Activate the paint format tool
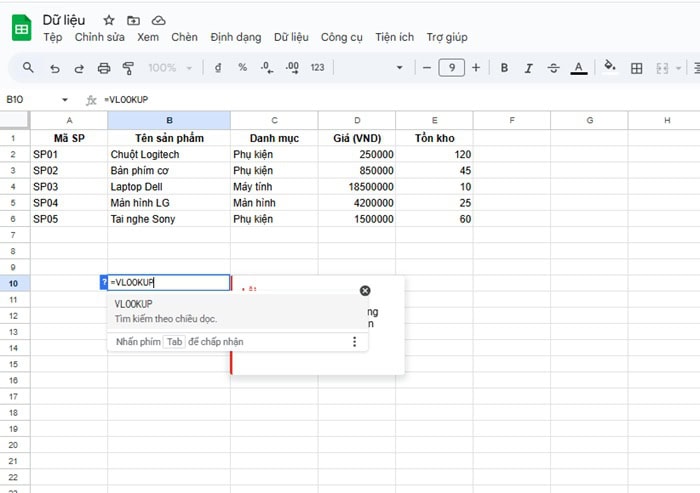 click(128, 68)
